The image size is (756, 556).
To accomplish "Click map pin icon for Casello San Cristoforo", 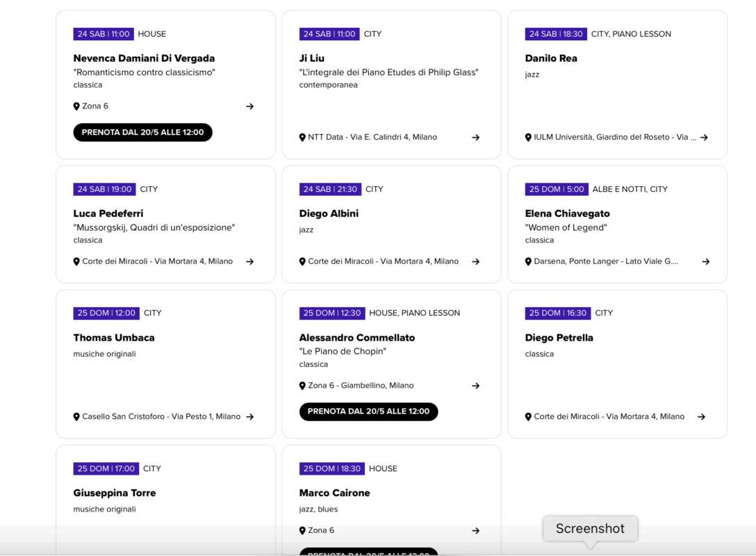I will pos(76,417).
